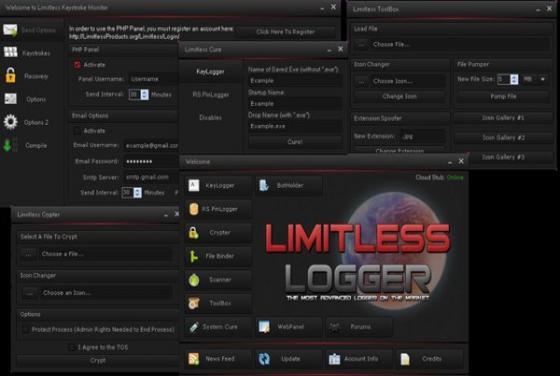Check the I Agree to the TOS box
The width and height of the screenshot is (560, 376).
pos(72,347)
